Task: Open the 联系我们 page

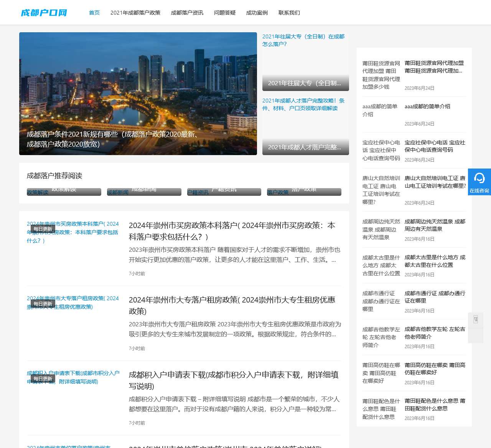Action: pyautogui.click(x=289, y=12)
